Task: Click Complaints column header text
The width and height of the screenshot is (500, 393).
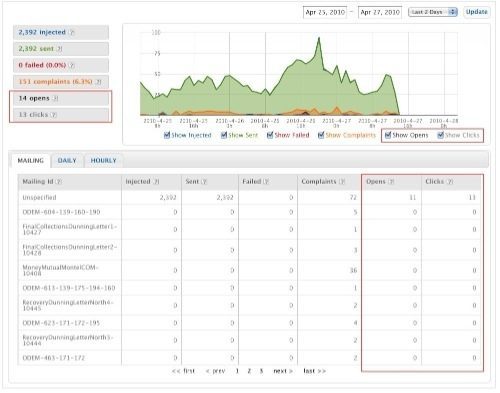Action: point(319,182)
